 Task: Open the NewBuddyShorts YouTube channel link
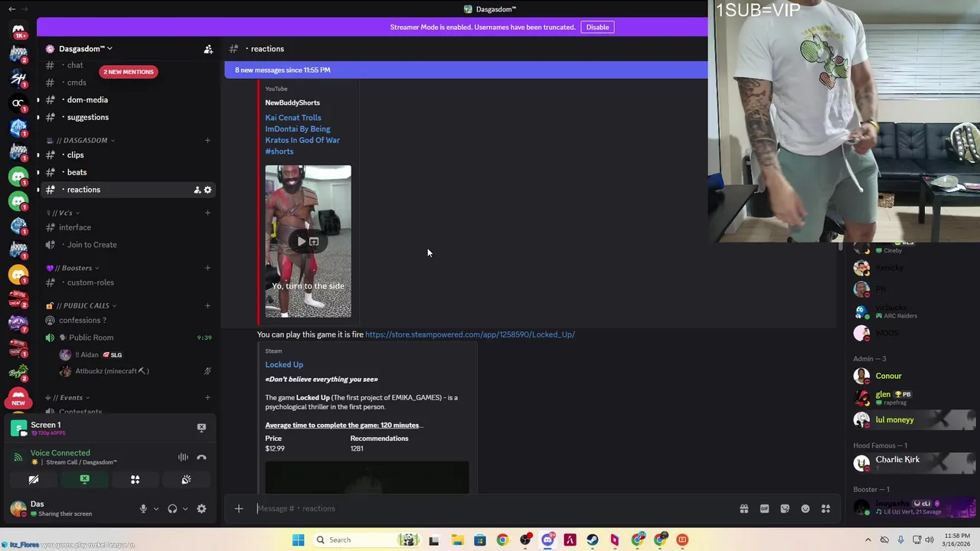(x=292, y=103)
